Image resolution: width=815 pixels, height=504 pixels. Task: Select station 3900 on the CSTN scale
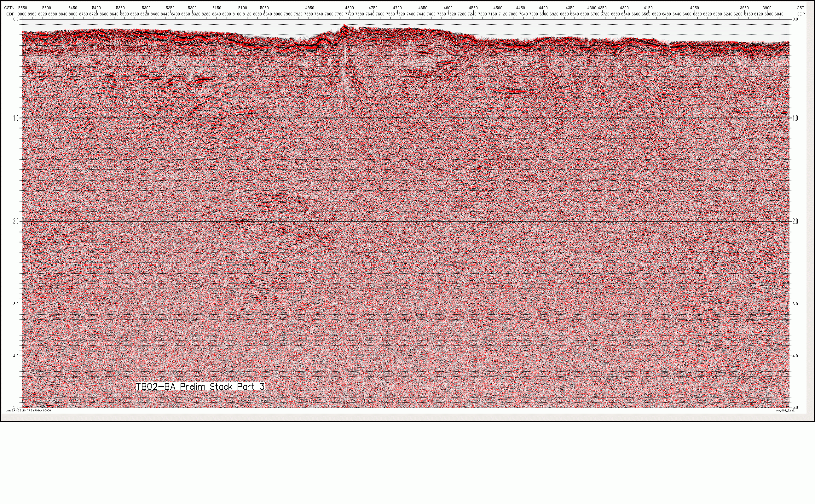pyautogui.click(x=767, y=8)
